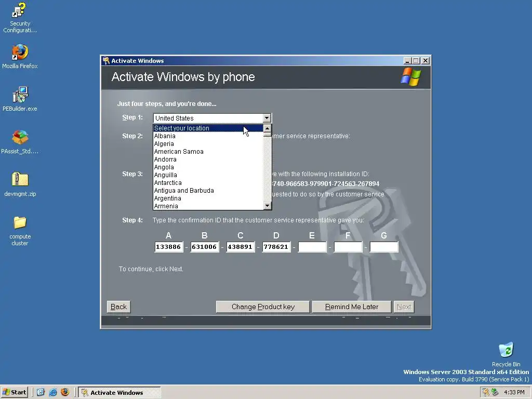Choose Argentina from the location list
The height and width of the screenshot is (399, 532).
click(208, 198)
